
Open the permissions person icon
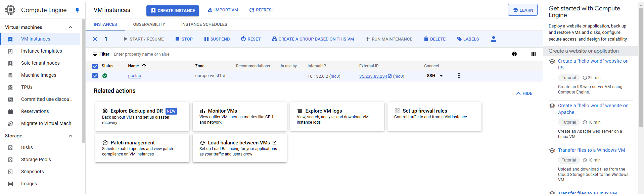493,39
